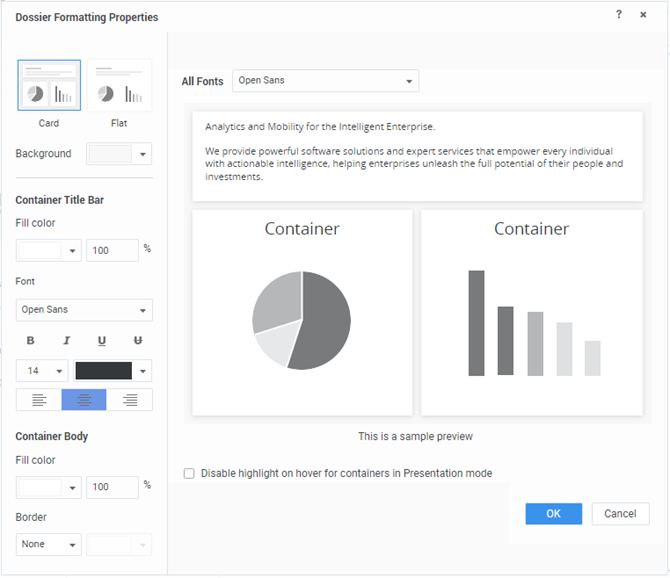Toggle italic for container title font
This screenshot has width=670, height=578.
(66, 341)
